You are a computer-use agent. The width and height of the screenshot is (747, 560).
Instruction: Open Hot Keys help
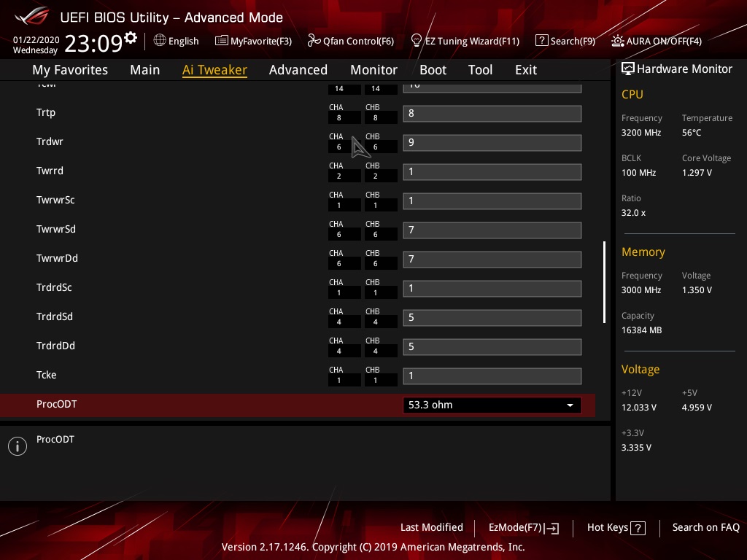616,528
